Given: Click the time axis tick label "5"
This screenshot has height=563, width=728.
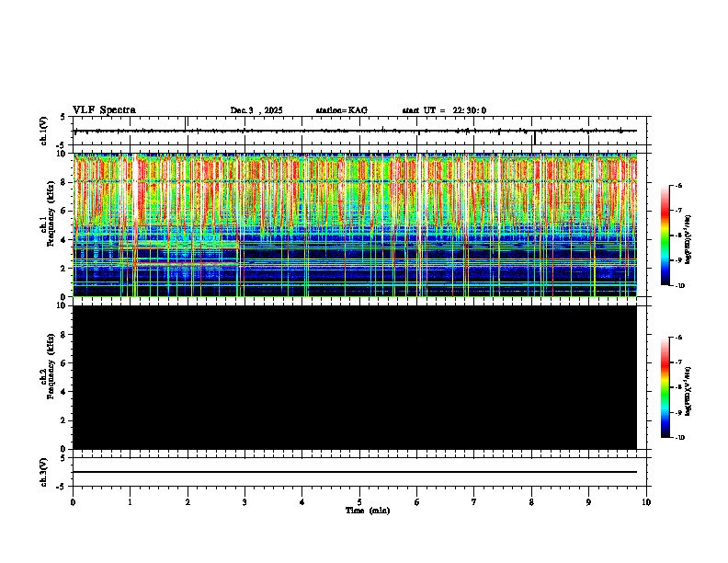Looking at the screenshot, I should (359, 502).
